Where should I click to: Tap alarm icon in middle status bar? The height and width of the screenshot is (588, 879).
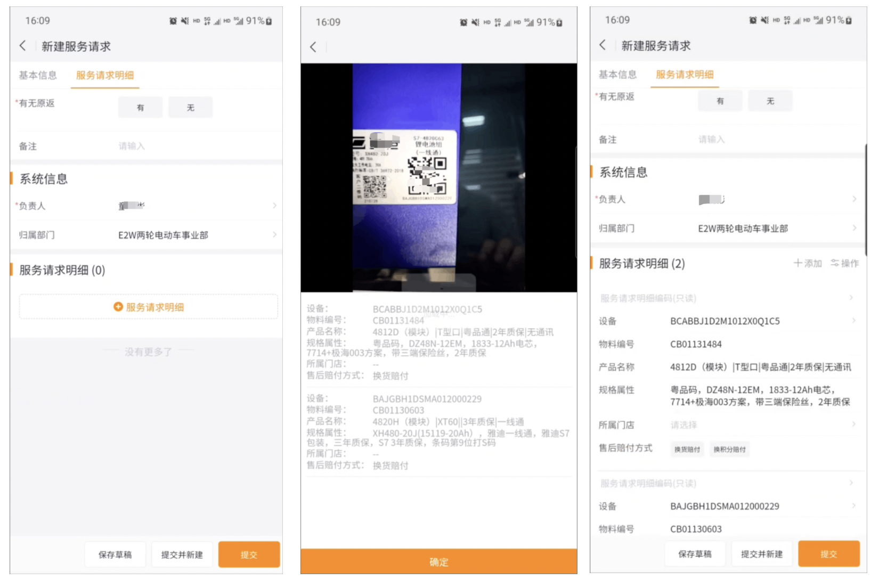click(x=463, y=22)
